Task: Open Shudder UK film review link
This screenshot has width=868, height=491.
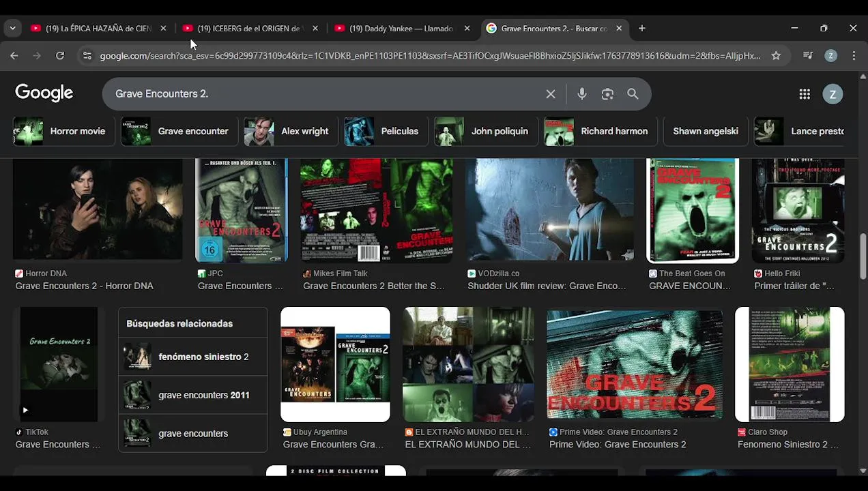Action: tap(547, 286)
